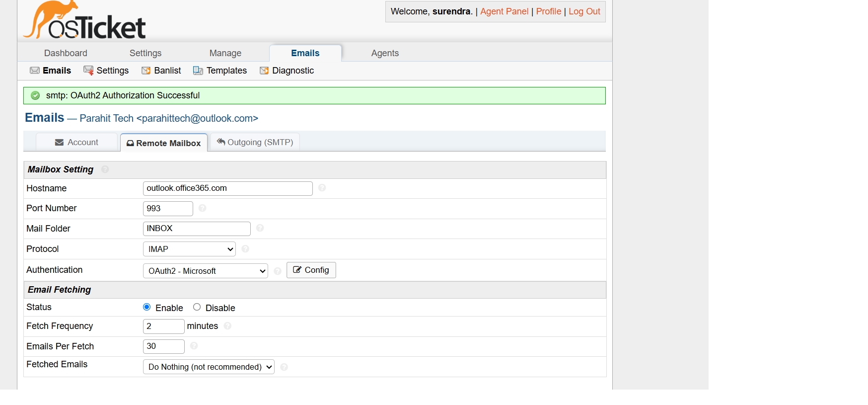Click the Mailbox Setting help icon

pyautogui.click(x=105, y=169)
